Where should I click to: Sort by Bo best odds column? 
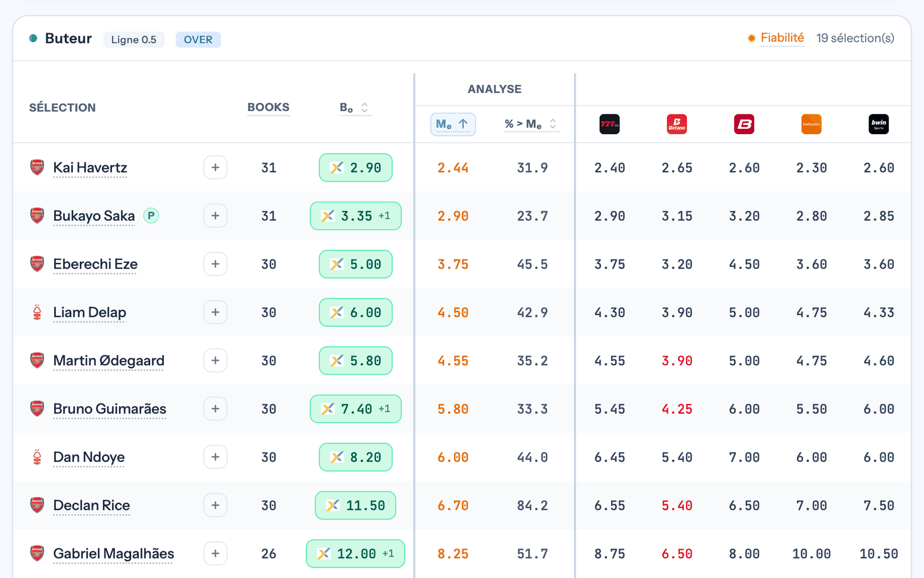[x=355, y=108]
